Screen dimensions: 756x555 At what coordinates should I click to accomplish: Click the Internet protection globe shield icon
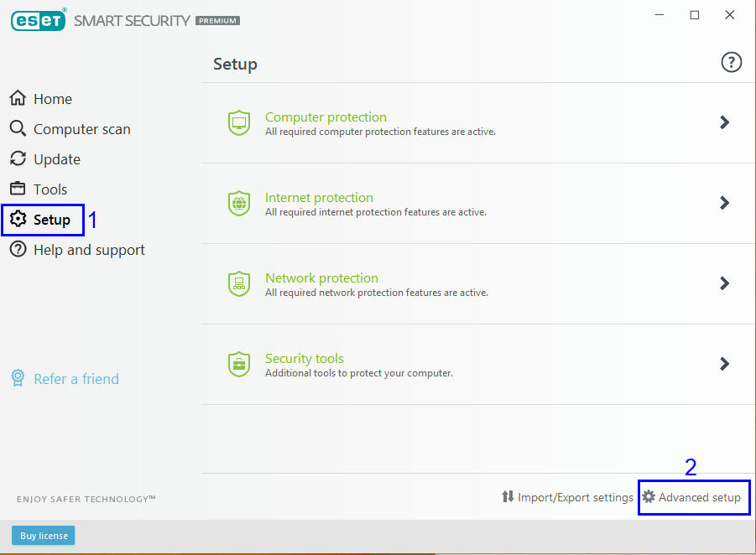click(x=239, y=204)
